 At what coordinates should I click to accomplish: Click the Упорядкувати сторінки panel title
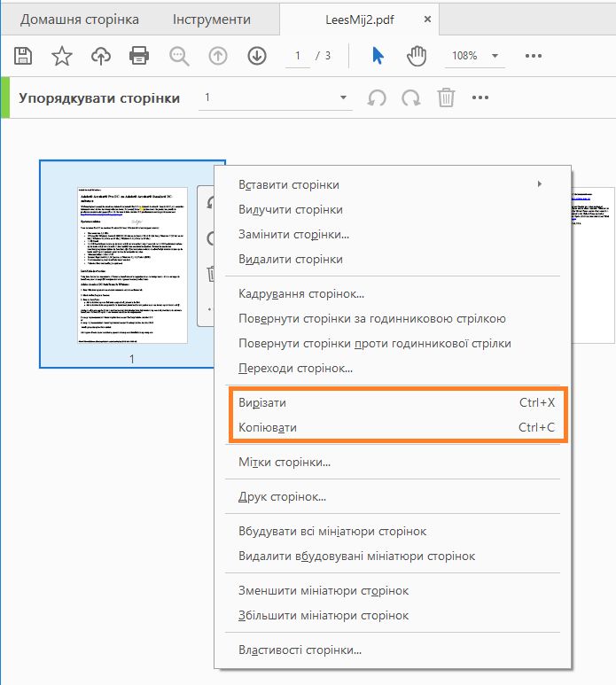(x=99, y=98)
